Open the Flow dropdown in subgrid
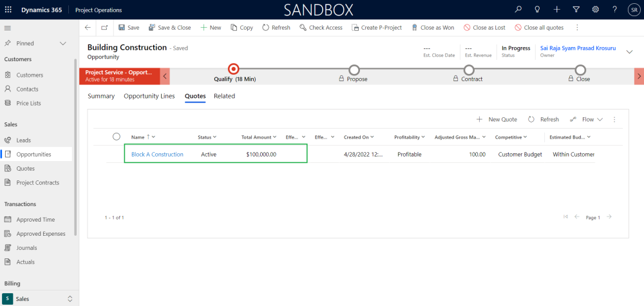Viewport: 644px width, 306px height. pyautogui.click(x=586, y=120)
